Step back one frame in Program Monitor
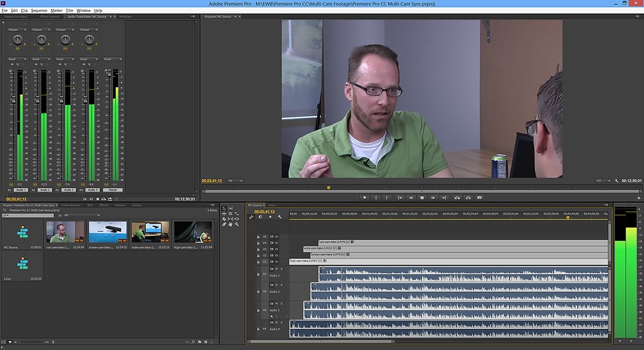 pos(411,197)
